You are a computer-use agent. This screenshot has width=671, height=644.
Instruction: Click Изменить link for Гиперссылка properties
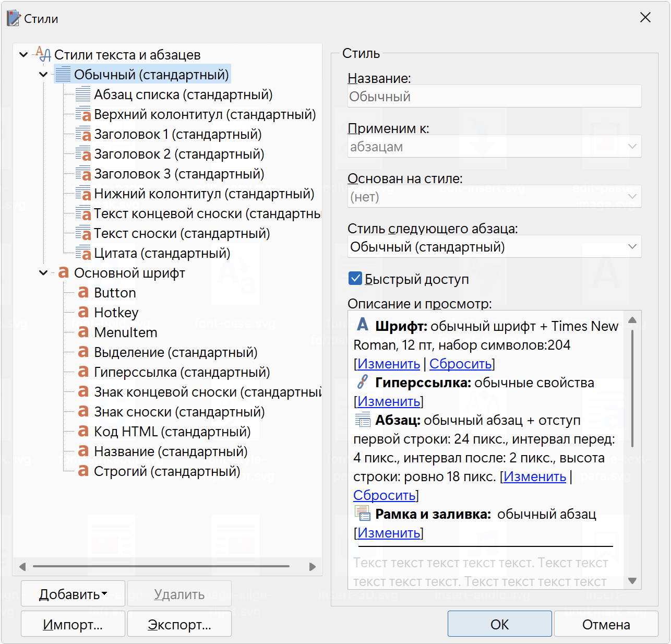tap(389, 401)
